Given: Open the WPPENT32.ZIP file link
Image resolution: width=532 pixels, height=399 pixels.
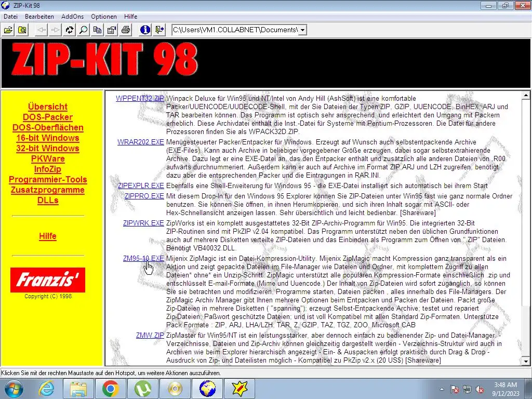Looking at the screenshot, I should coord(140,98).
